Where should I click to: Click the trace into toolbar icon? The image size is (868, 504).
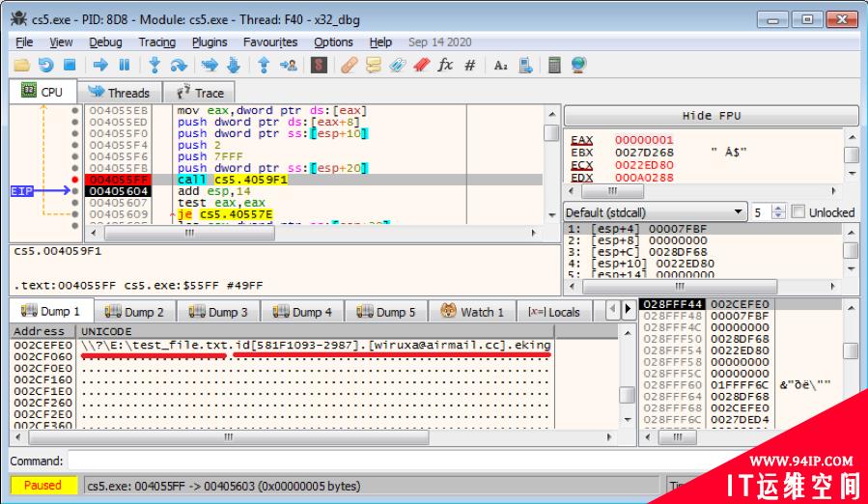210,66
